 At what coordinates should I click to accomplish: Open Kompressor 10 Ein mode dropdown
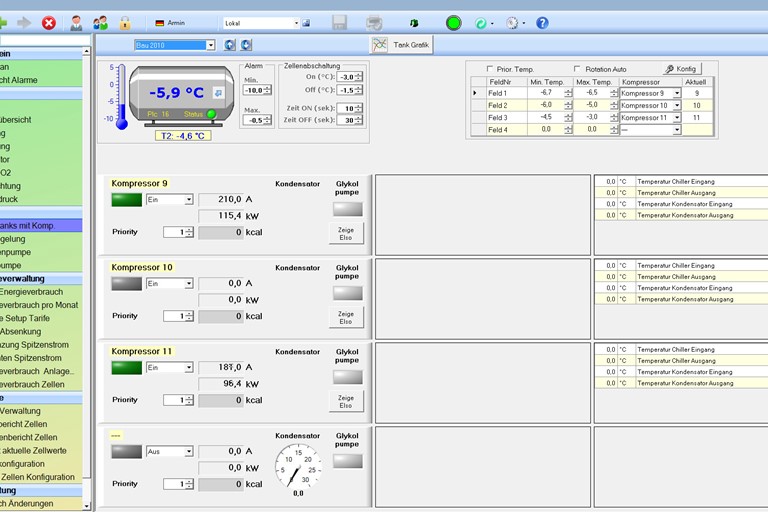pyautogui.click(x=188, y=284)
